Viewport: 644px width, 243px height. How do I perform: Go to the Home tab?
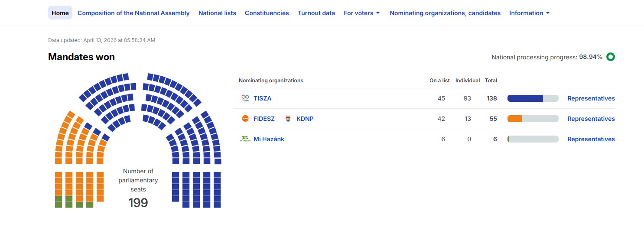pyautogui.click(x=60, y=13)
